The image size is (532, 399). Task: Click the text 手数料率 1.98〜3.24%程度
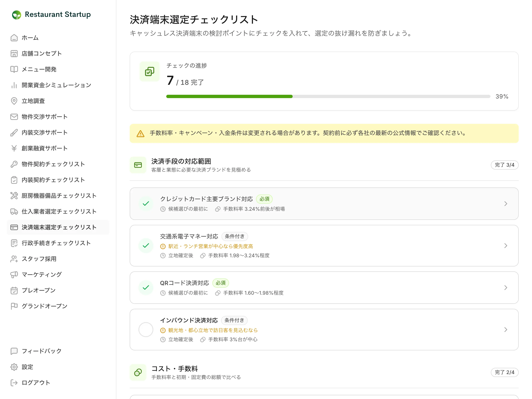(x=239, y=255)
